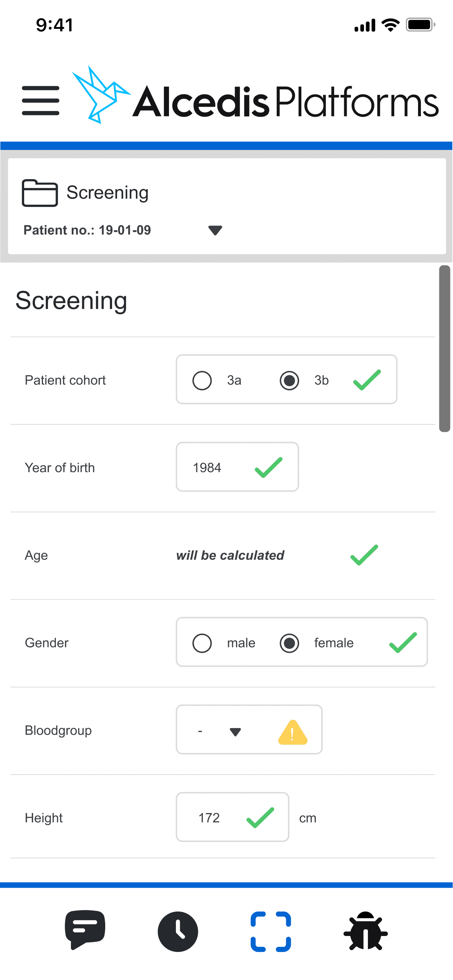Open the hamburger navigation menu

41,101
